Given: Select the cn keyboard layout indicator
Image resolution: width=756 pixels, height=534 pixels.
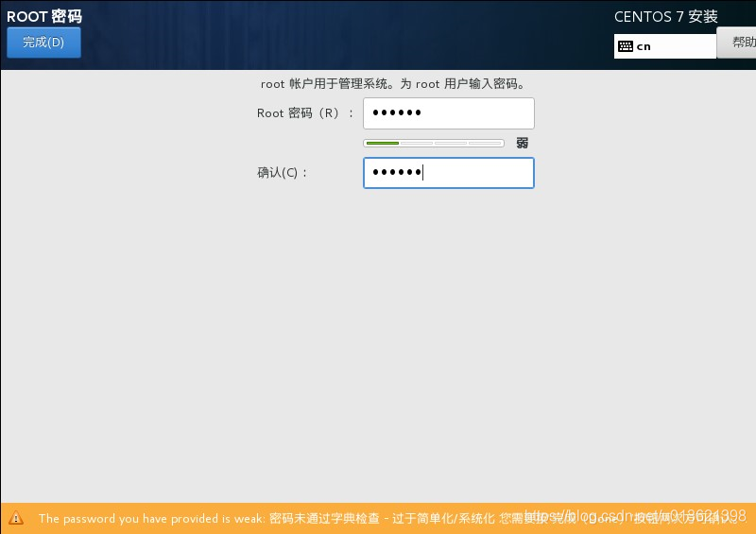Looking at the screenshot, I should tap(664, 46).
